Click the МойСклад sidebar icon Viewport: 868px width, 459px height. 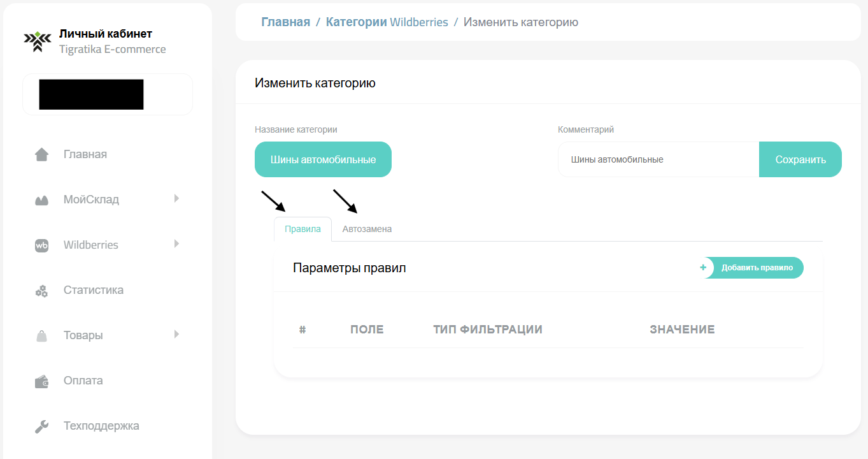coord(41,201)
